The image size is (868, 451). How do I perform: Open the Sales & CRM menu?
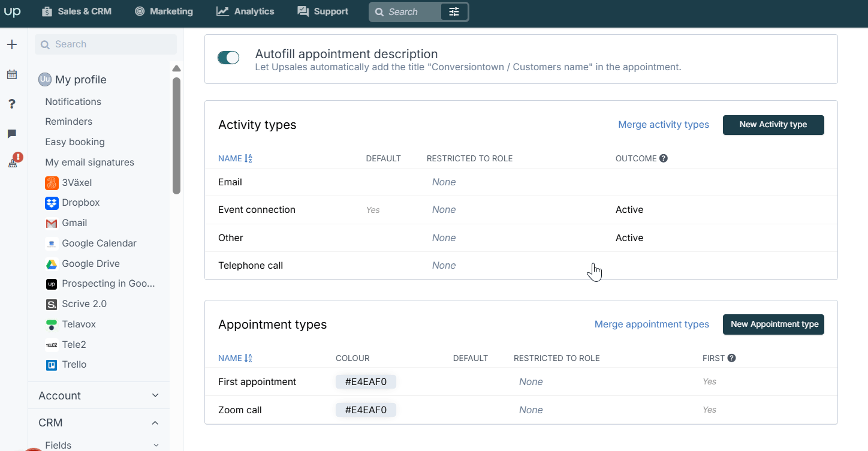click(x=77, y=11)
